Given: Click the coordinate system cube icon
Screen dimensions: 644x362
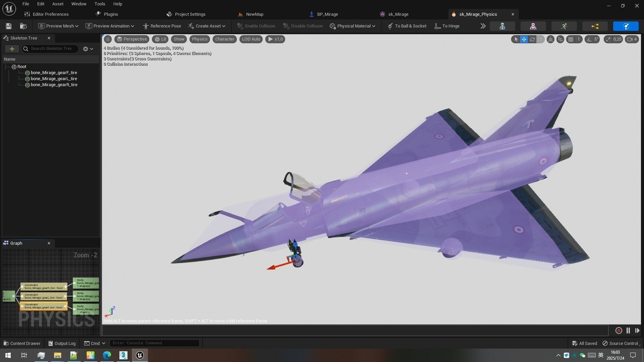Looking at the screenshot, I should point(550,39).
